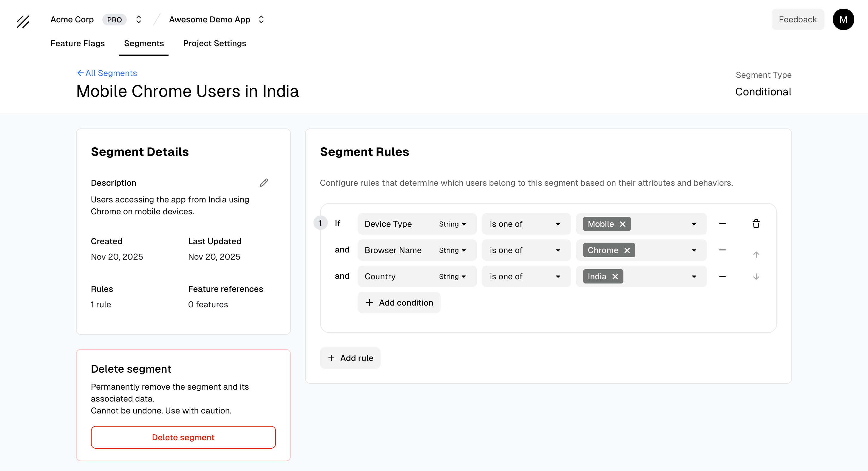This screenshot has width=868, height=471.
Task: Go back to All Segments
Action: click(106, 73)
